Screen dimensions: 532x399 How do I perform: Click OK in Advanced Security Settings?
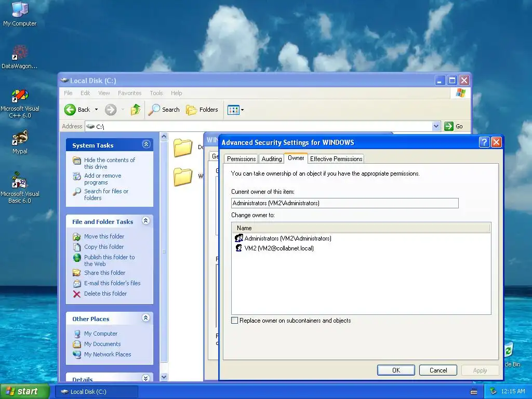(396, 370)
